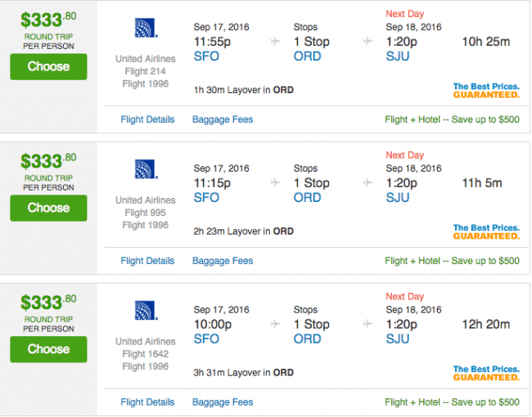Click plane icon after 10:00p departure
The height and width of the screenshot is (417, 532).
point(275,324)
